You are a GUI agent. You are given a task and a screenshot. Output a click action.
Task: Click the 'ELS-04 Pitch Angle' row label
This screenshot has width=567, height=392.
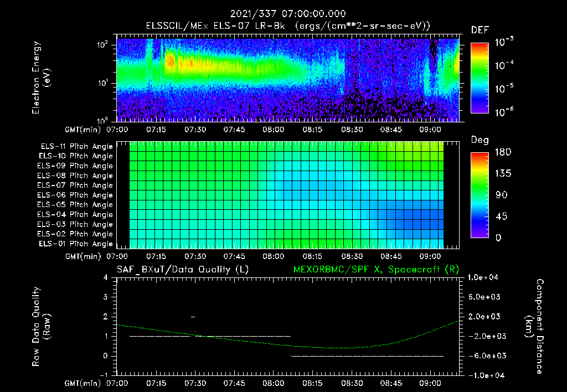point(75,214)
